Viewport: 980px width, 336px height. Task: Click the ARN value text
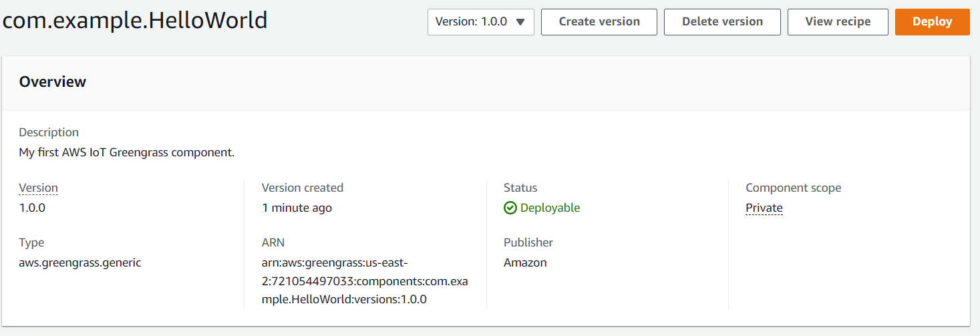coord(365,281)
